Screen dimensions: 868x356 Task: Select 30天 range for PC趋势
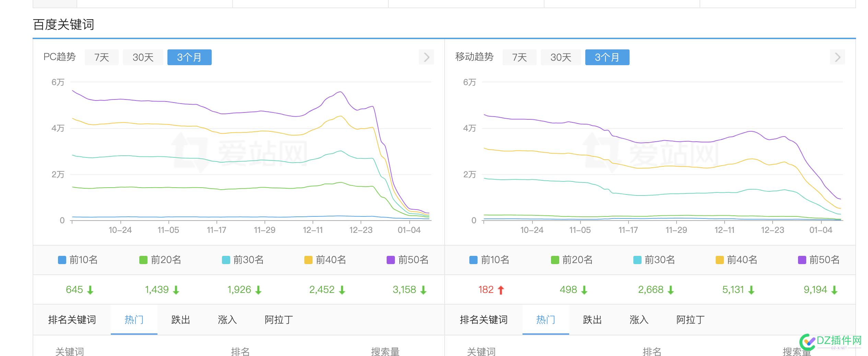click(143, 57)
